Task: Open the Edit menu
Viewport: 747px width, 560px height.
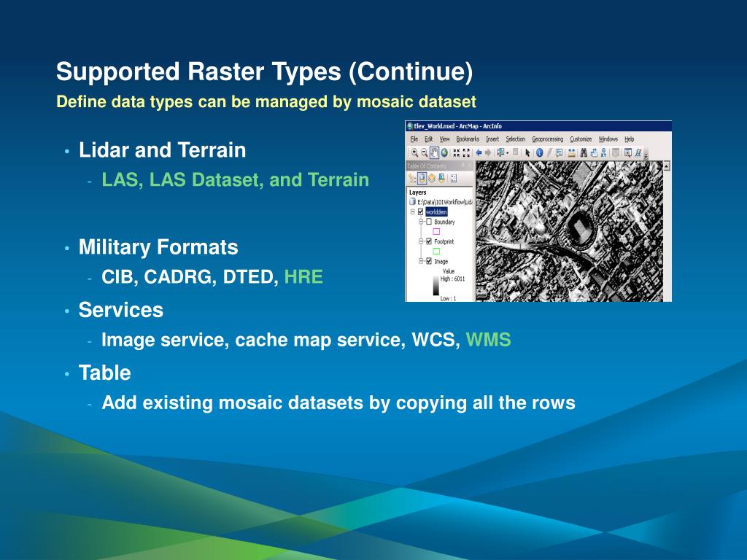Action: [429, 139]
